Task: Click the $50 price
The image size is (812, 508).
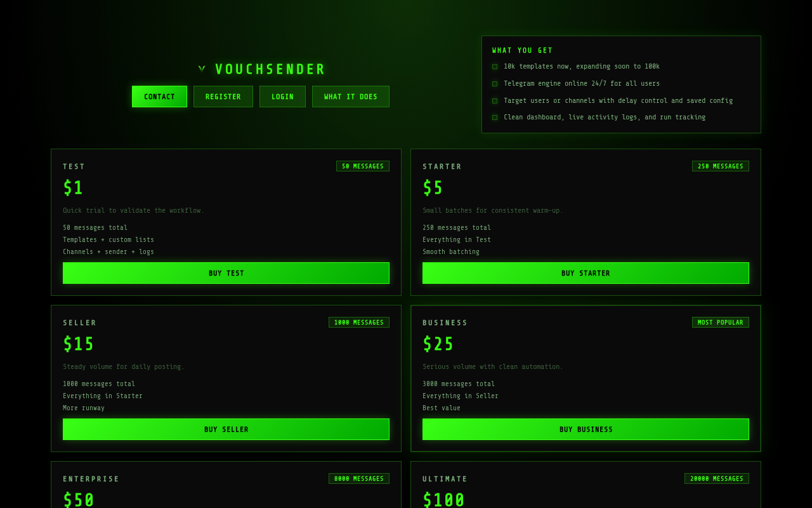Action: (79, 500)
